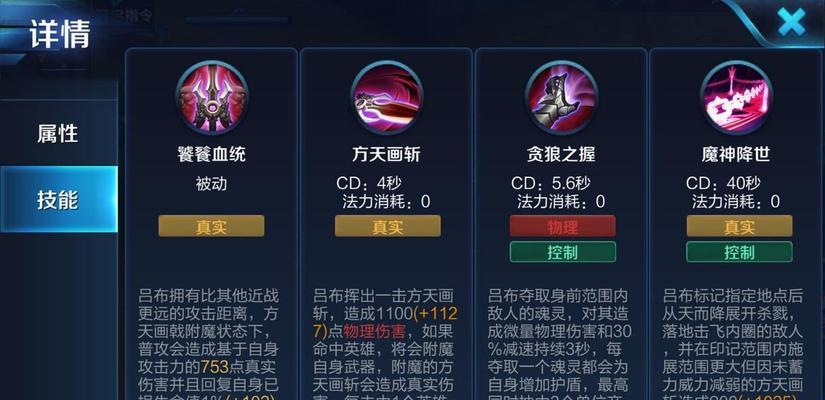The image size is (825, 400).
Task: Click the 魔神降世 skill title
Action: 736,154
